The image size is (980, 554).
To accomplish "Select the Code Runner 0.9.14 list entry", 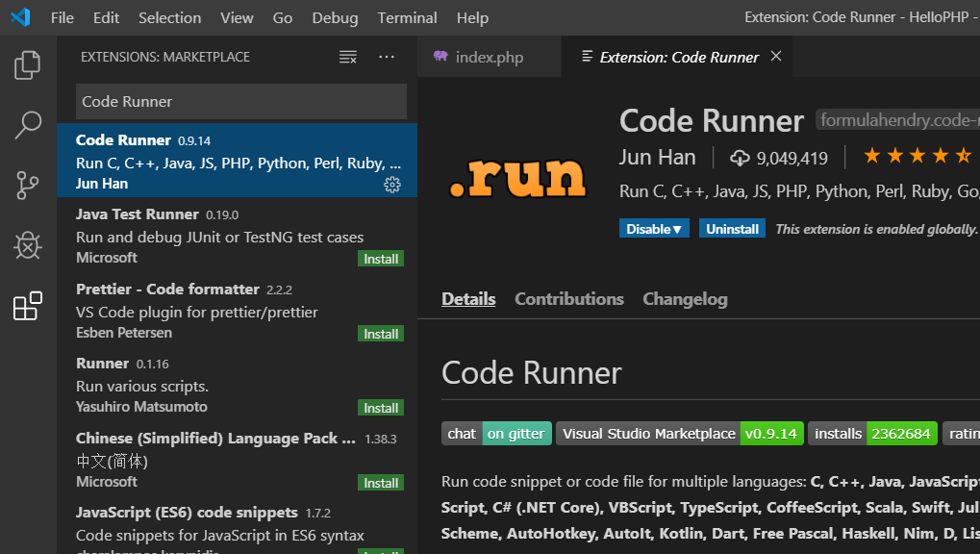I will pos(237,160).
